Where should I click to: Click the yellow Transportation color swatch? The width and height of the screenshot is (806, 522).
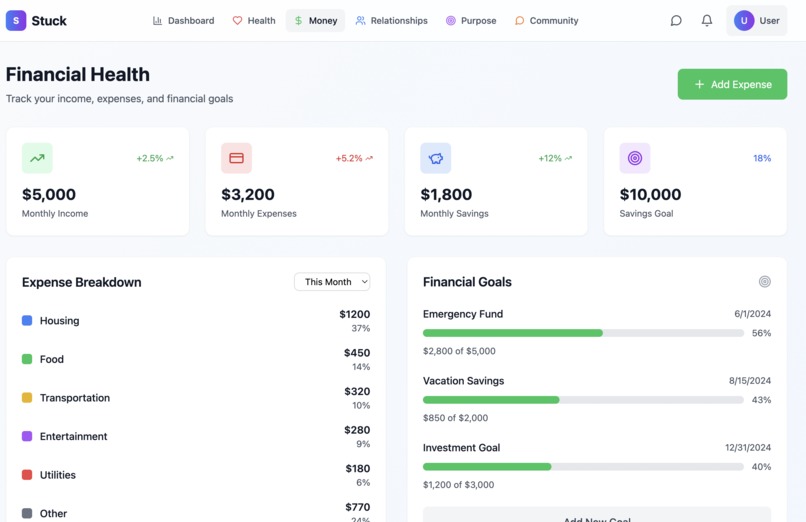pyautogui.click(x=27, y=398)
